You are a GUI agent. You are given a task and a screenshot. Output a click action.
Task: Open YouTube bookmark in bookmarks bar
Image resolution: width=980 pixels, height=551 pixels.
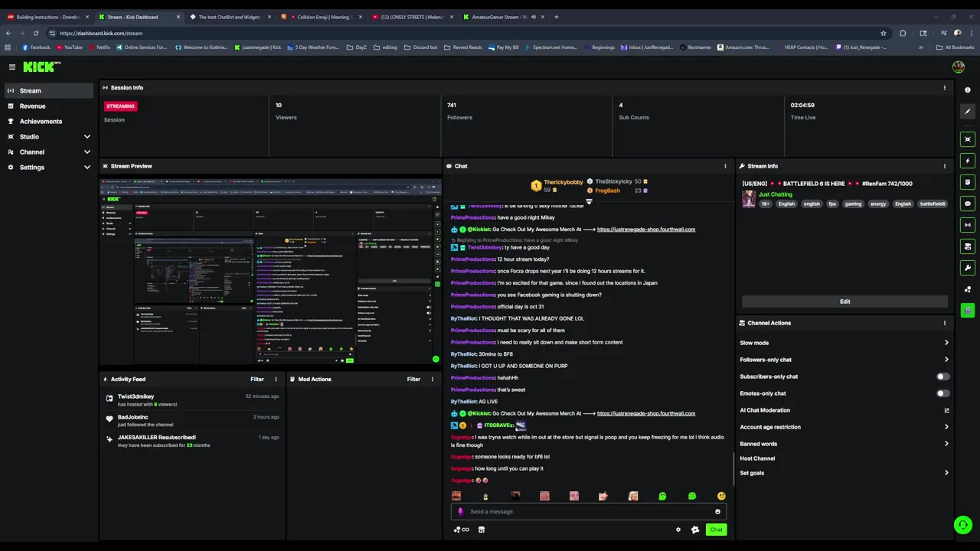(70, 47)
